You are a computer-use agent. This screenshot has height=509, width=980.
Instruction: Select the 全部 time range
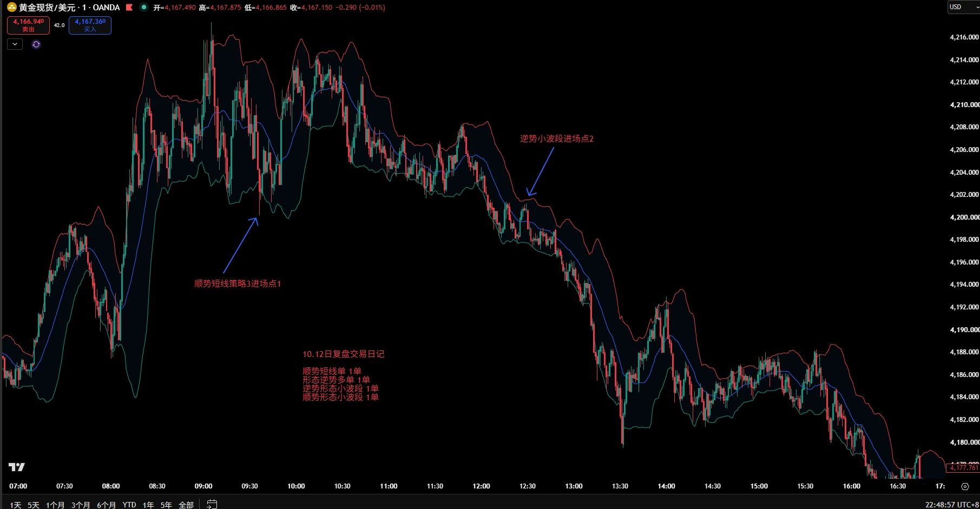[x=186, y=505]
